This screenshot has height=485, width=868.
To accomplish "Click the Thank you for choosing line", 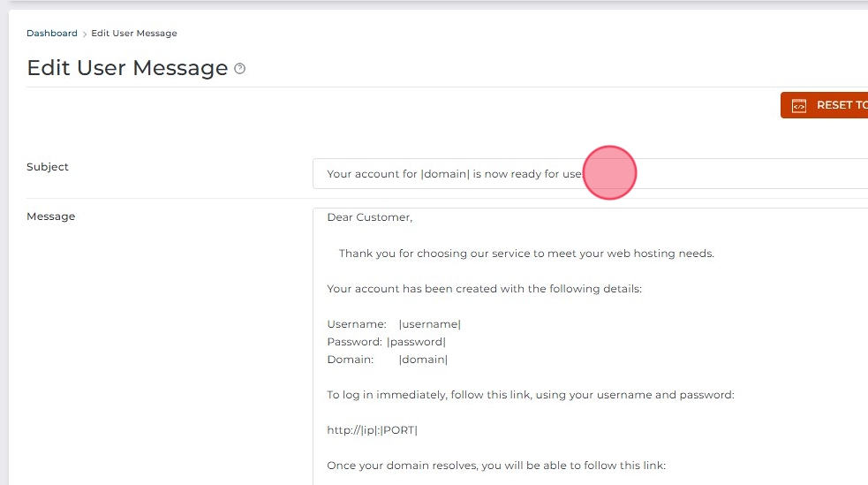I will 526,254.
